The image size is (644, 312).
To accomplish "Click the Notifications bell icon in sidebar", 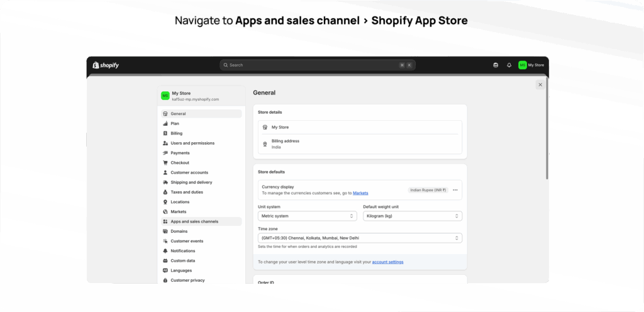I will point(165,251).
